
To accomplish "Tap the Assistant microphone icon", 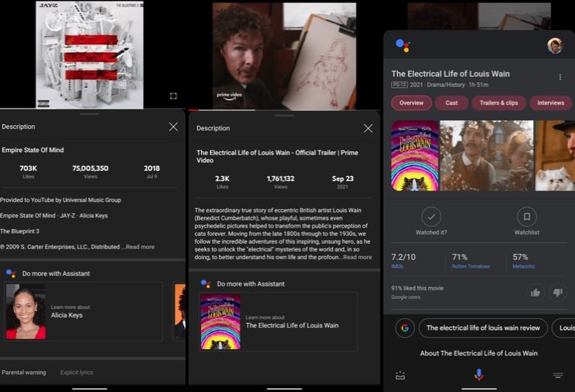I will (x=479, y=374).
